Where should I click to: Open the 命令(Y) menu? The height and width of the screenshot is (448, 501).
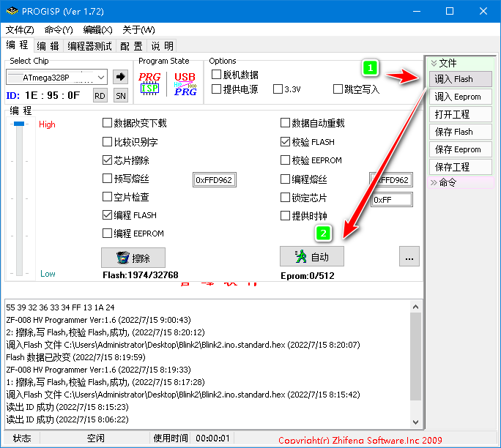[x=59, y=30]
